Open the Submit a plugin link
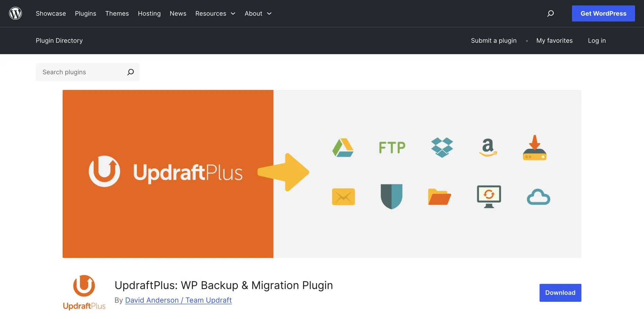The image size is (644, 319). [x=494, y=41]
